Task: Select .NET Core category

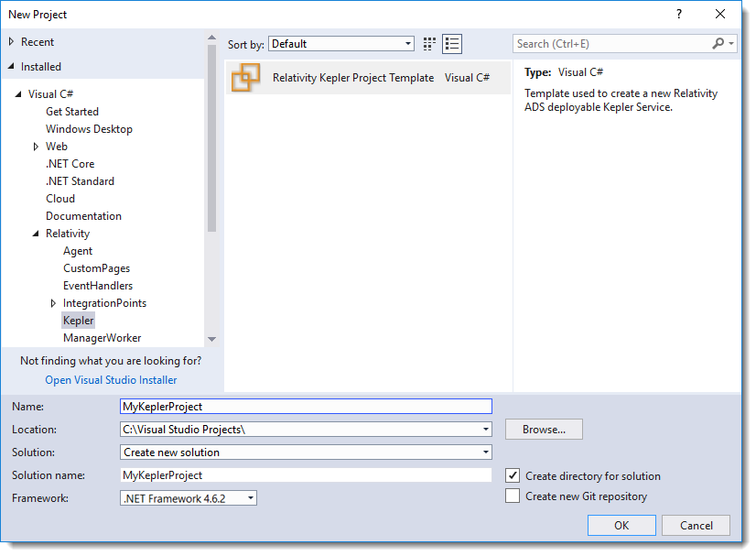Action: 70,164
